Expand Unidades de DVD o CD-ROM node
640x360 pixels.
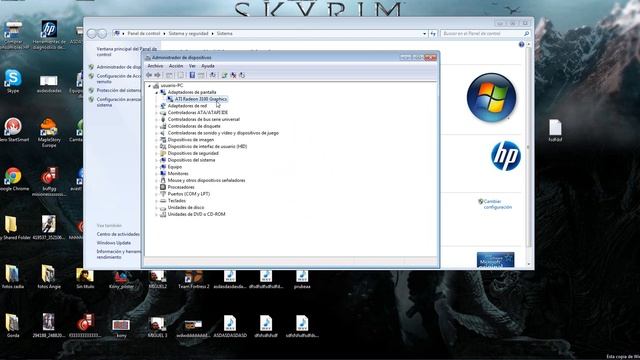click(156, 214)
